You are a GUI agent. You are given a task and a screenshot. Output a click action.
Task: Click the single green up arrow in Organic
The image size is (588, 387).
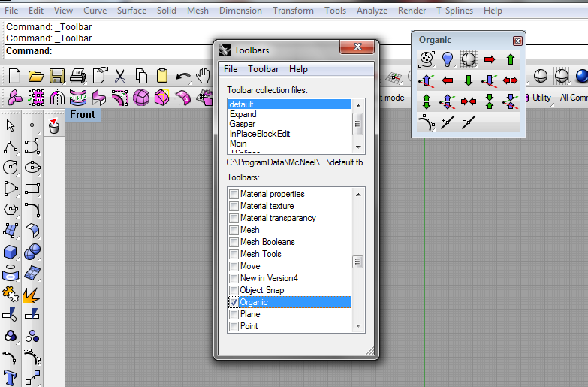coord(511,59)
